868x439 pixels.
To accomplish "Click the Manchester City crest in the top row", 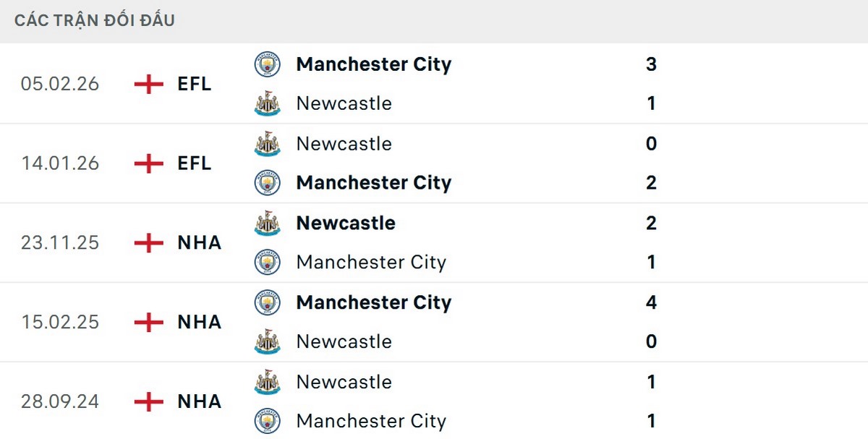I will [268, 64].
